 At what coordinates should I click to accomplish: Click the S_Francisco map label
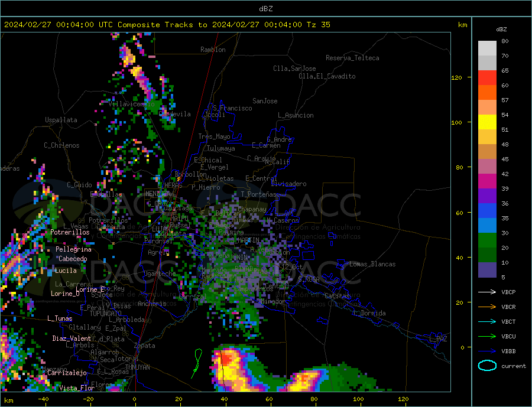pyautogui.click(x=232, y=108)
